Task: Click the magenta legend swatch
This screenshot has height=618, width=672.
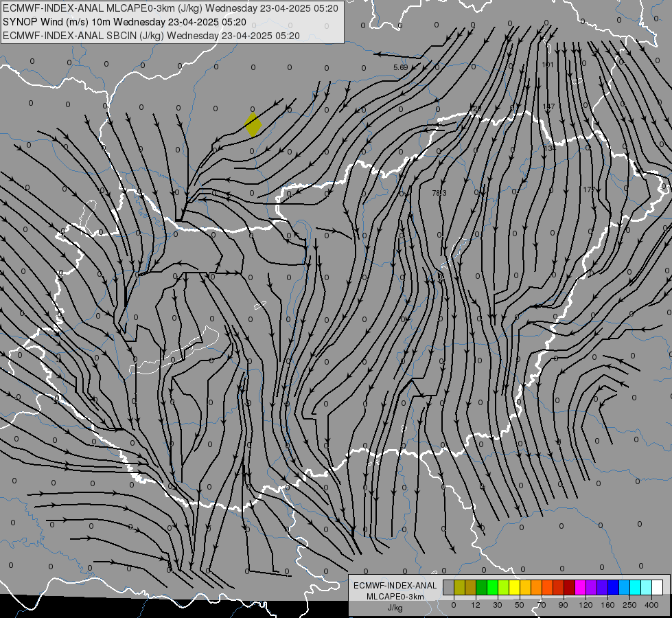Action: 580,587
